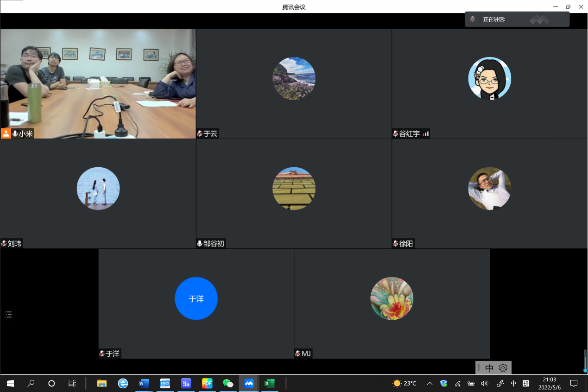This screenshot has height=392, width=588.
Task: Click the muted mic icon on 徐阳's tile
Action: point(396,244)
